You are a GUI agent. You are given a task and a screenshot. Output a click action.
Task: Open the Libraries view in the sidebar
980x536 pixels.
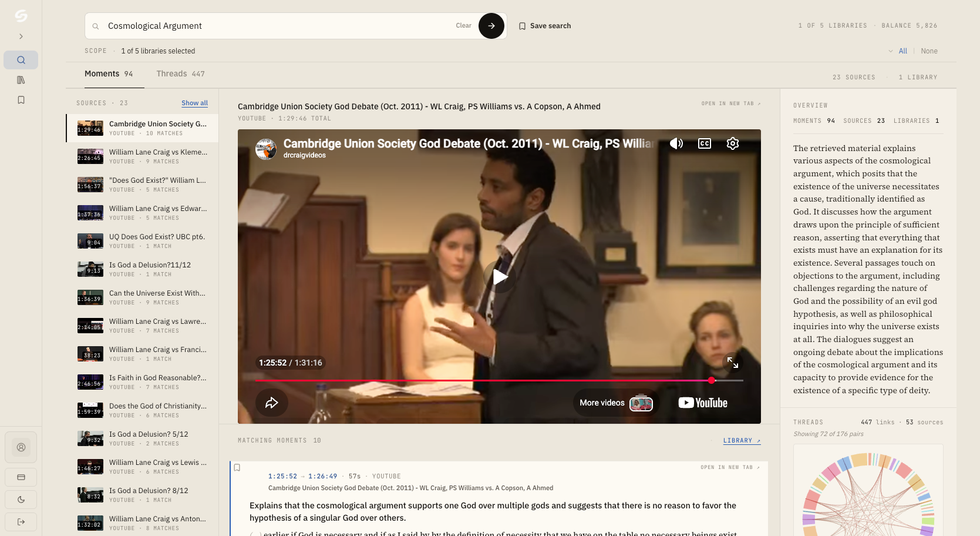(x=21, y=80)
